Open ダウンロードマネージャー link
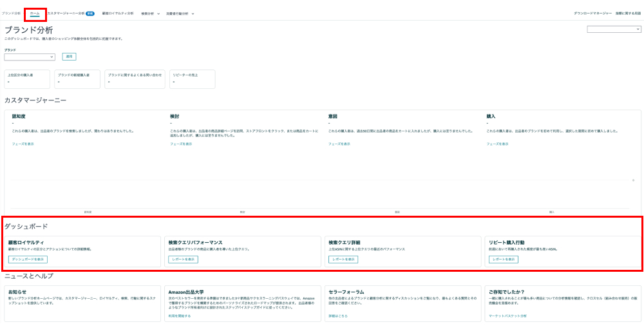The image size is (644, 331). pos(592,14)
